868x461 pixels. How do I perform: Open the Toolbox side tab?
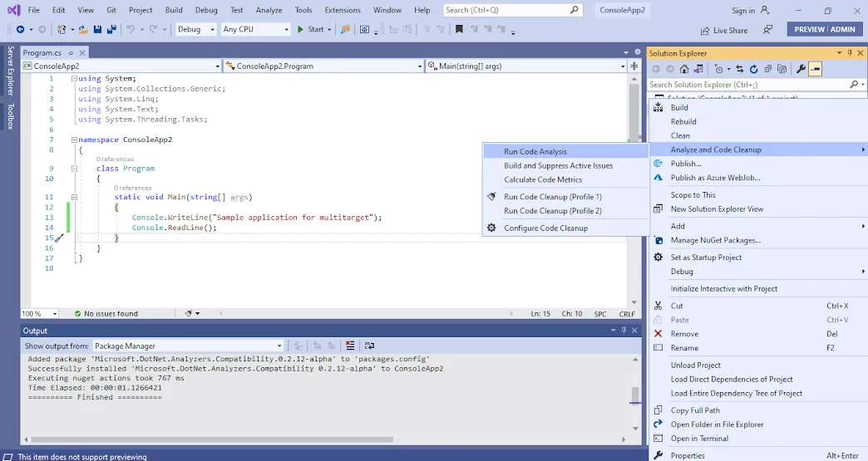[10, 116]
